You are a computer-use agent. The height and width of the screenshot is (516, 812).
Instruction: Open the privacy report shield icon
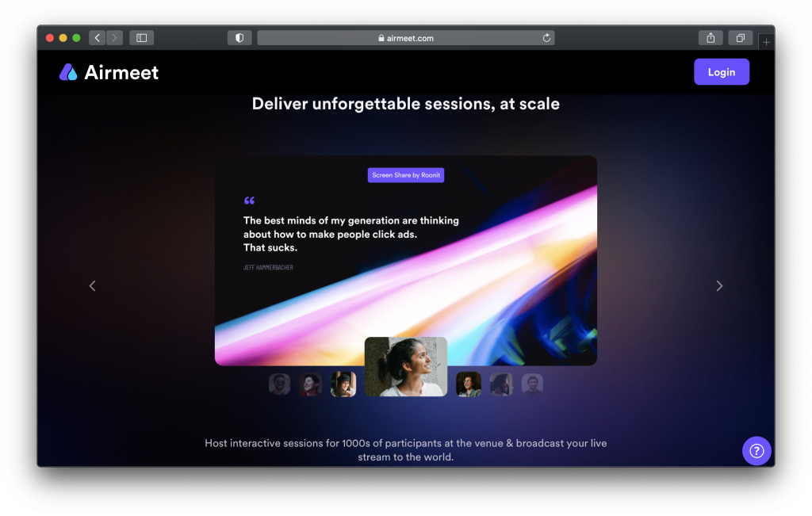[239, 38]
